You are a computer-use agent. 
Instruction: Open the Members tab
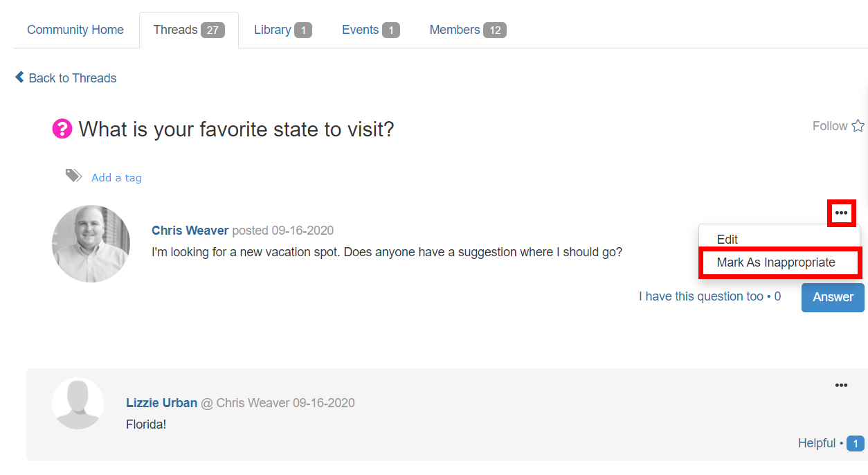[468, 30]
